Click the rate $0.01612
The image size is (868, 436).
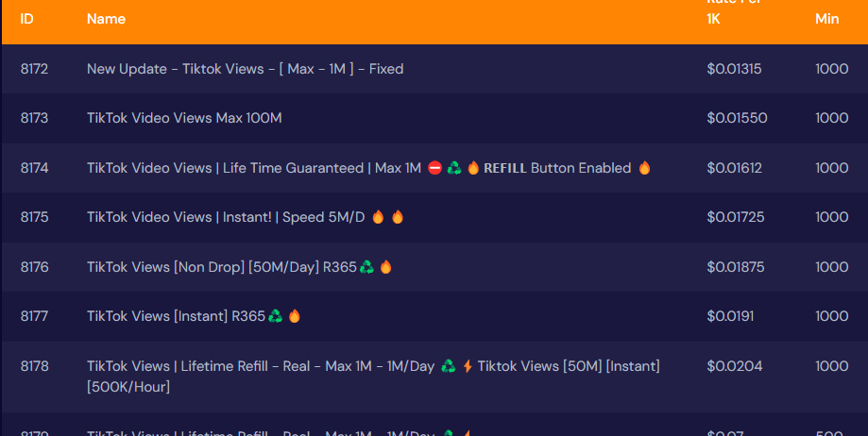pos(734,168)
